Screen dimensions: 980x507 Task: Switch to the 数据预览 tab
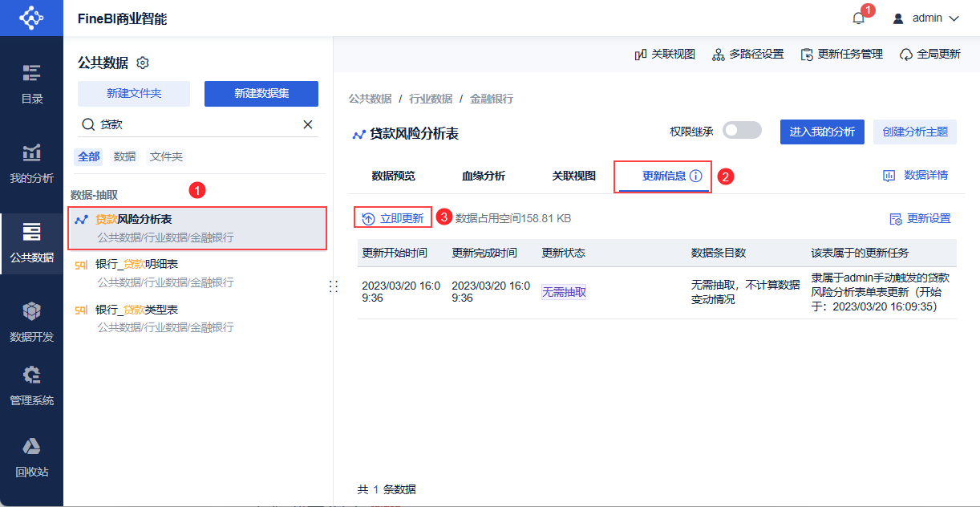(394, 176)
